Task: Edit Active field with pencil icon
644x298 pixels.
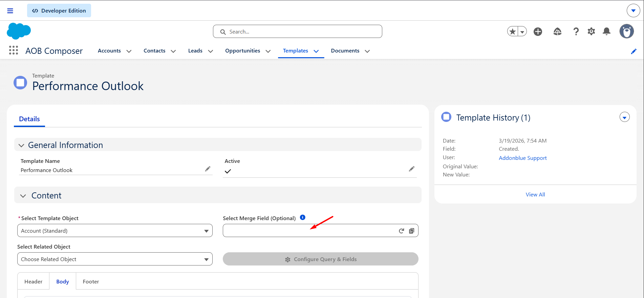Action: (411, 169)
